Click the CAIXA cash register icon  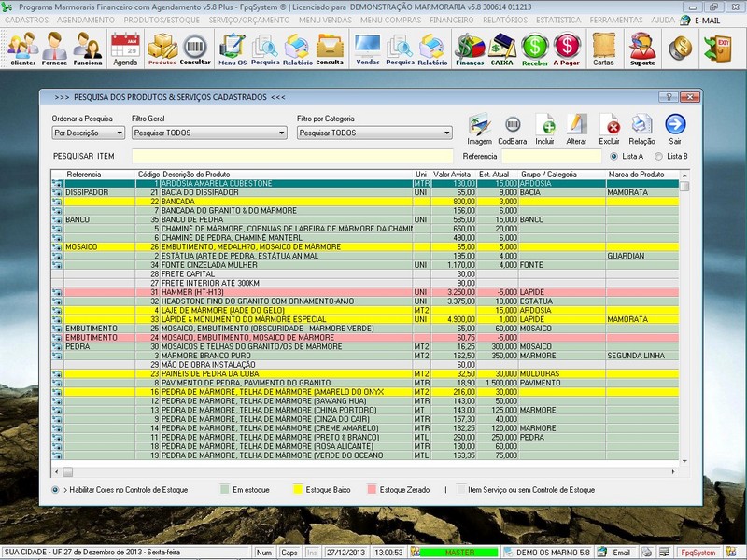pyautogui.click(x=502, y=48)
